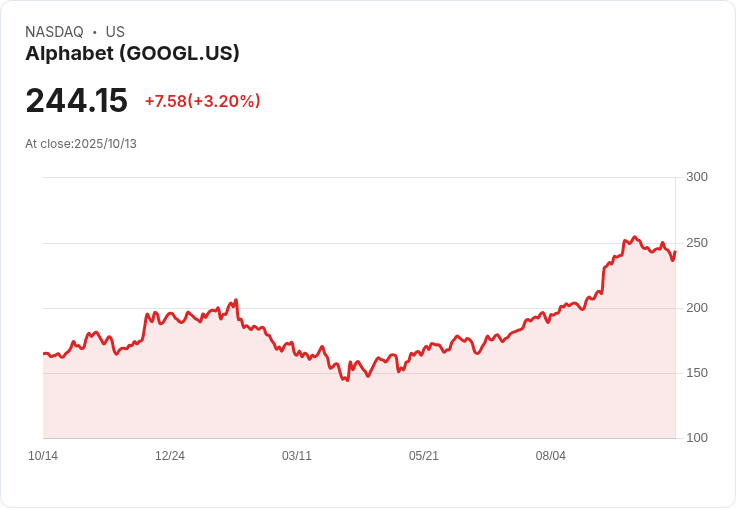
Task: Select the 250 y-axis label
Action: coord(696,243)
